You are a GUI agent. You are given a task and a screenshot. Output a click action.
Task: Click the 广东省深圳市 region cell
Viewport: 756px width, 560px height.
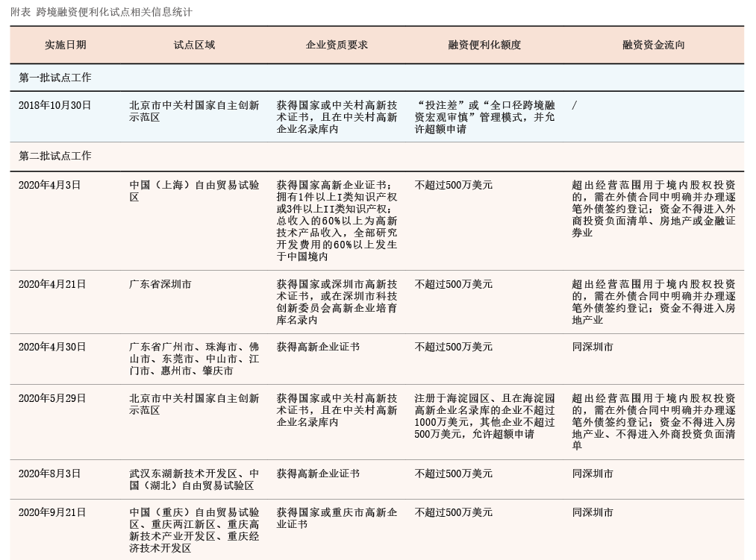click(x=160, y=284)
